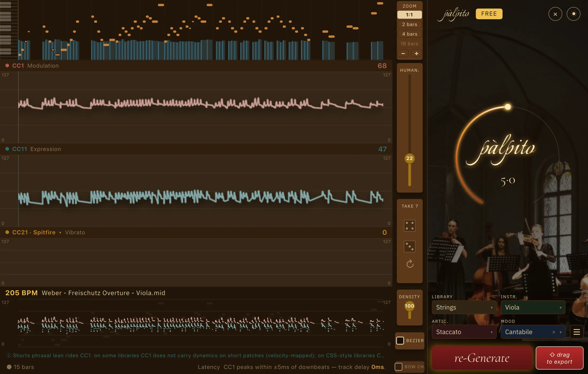Screen dimensions: 588x374
Task: Enable the Bow Ch. checkbox
Action: pyautogui.click(x=398, y=367)
